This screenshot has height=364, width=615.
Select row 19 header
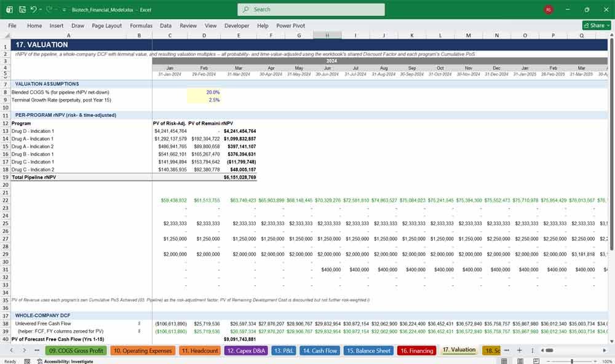point(6,177)
